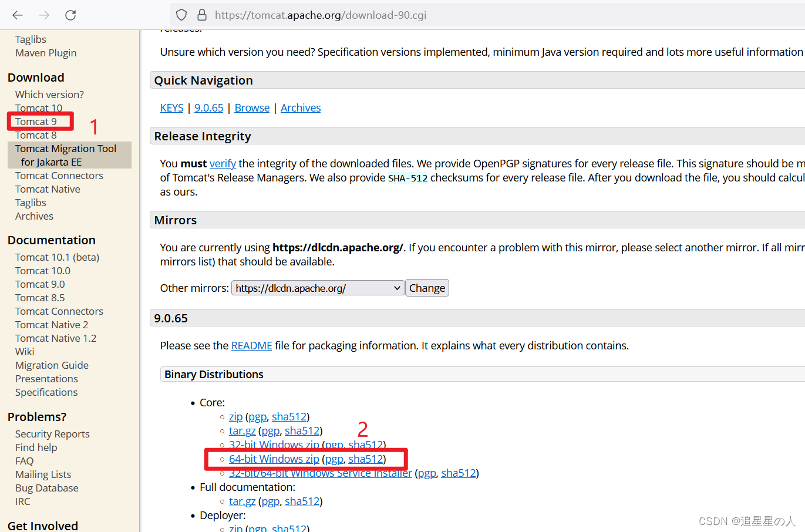Open Taglibs under Download section

[31, 203]
